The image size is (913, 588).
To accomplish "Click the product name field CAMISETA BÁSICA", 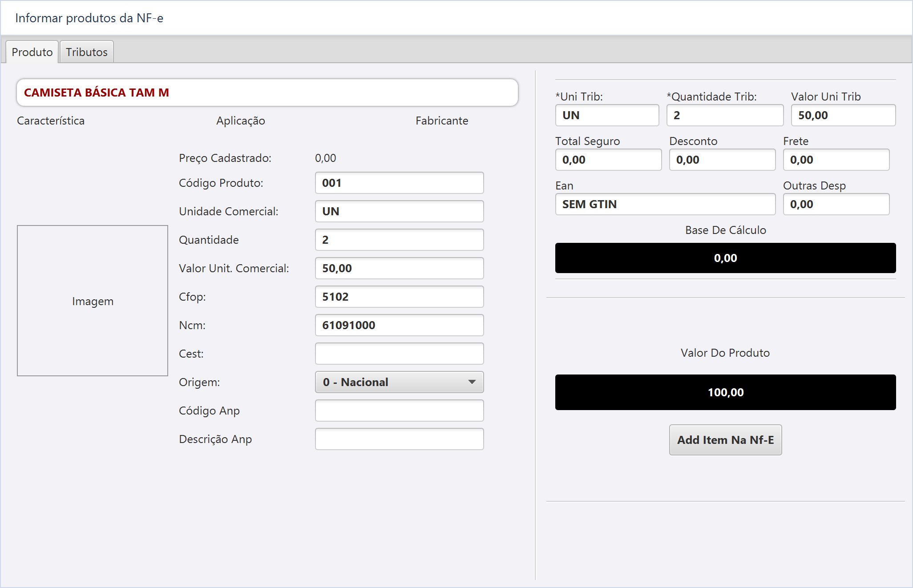I will 267,93.
